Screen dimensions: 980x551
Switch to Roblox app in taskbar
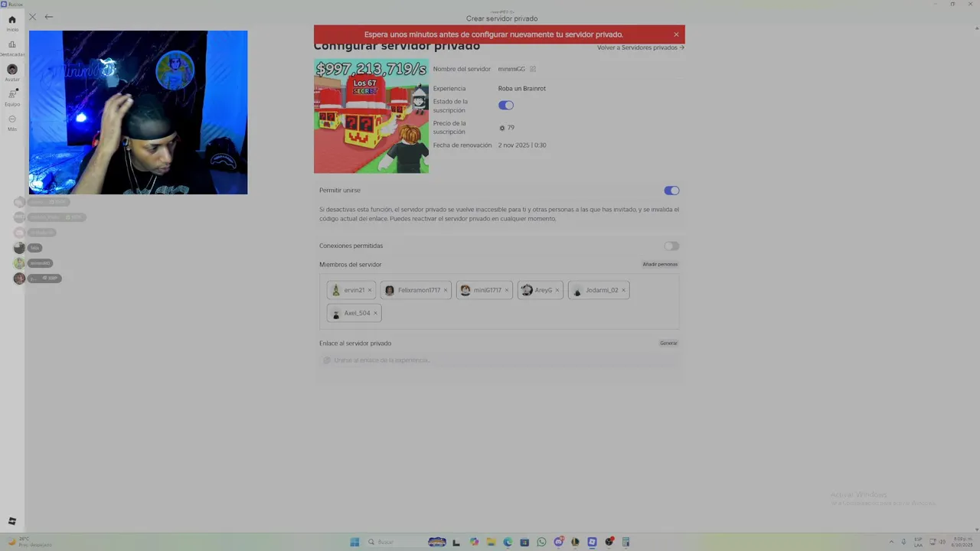coord(592,542)
